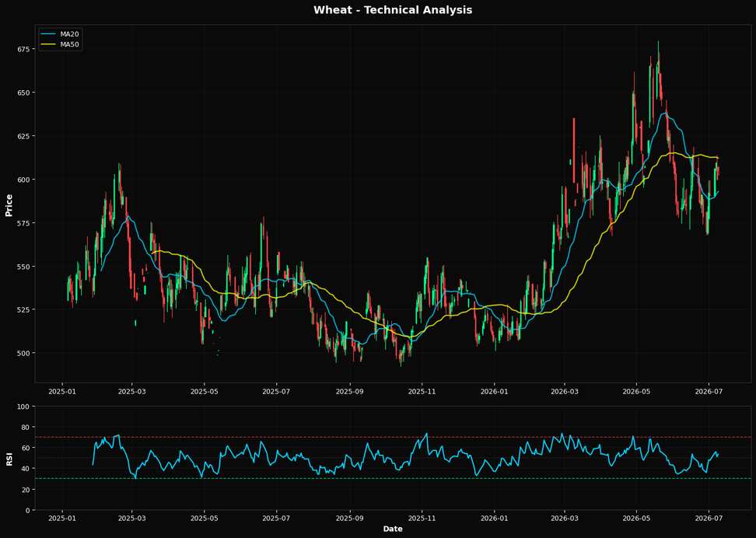
Task: Click price chart date label 2026-07
Action: pos(709,391)
